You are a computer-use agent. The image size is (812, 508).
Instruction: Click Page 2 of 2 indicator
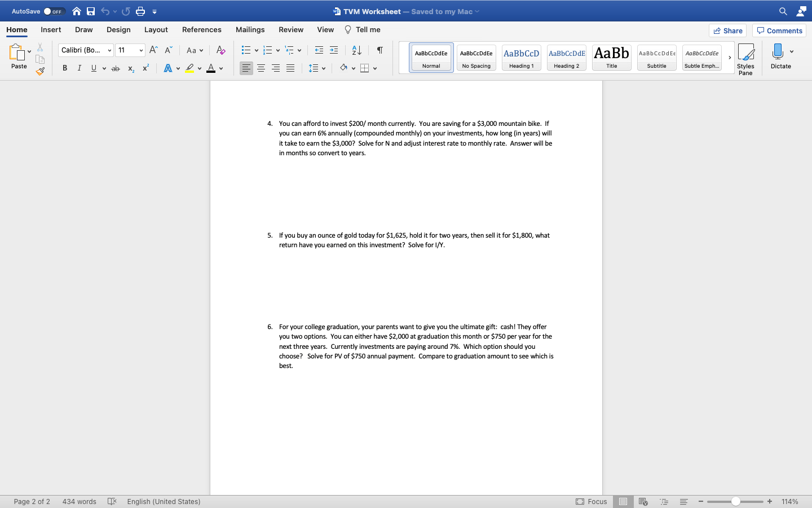pyautogui.click(x=32, y=501)
